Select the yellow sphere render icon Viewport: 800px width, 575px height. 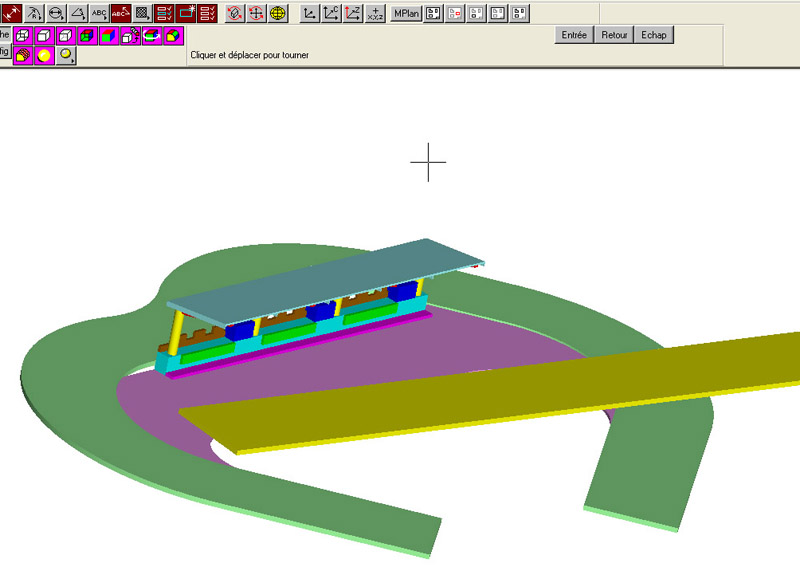coord(44,56)
